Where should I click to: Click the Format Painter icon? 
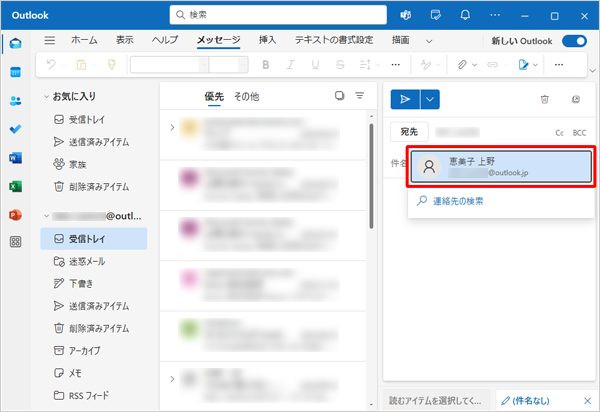(x=112, y=65)
